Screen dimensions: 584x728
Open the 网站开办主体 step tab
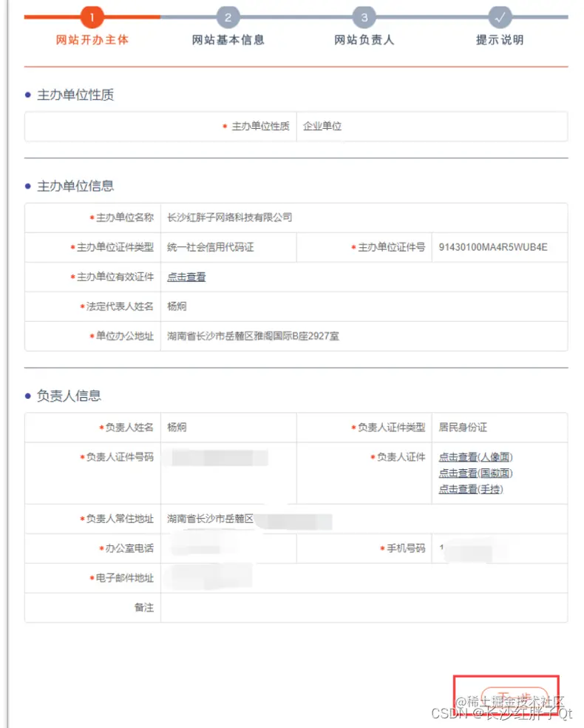tap(92, 40)
